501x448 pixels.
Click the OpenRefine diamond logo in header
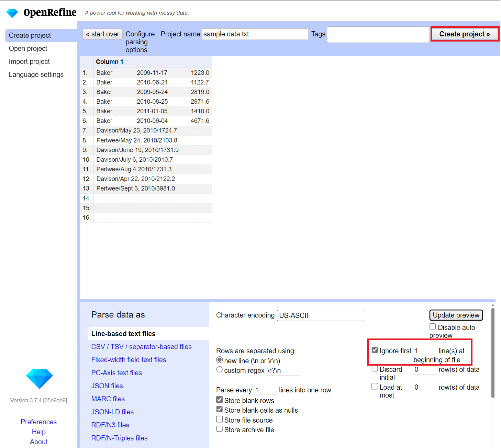pyautogui.click(x=12, y=13)
